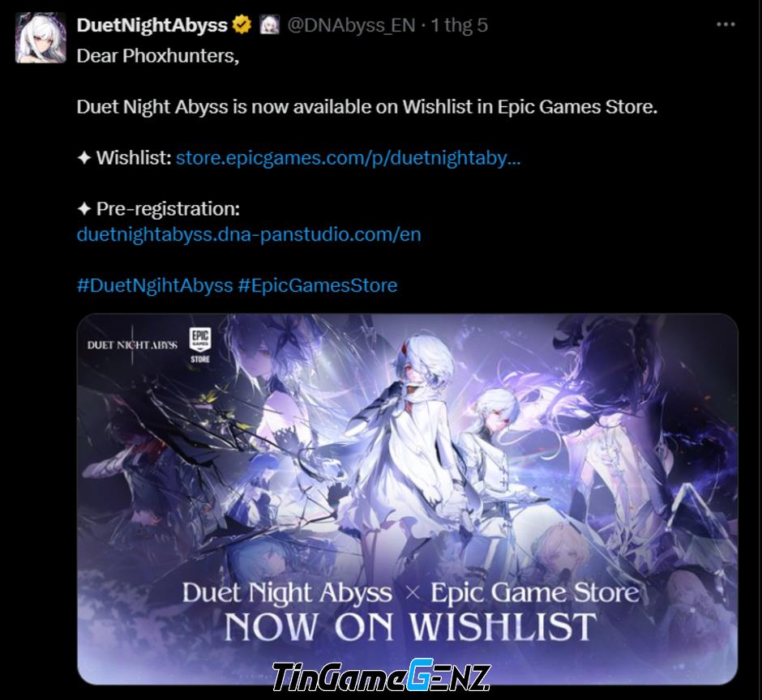The image size is (762, 700).
Task: Open the duetnightabyss.dna-panstudio.com pre-registration link
Action: point(249,234)
